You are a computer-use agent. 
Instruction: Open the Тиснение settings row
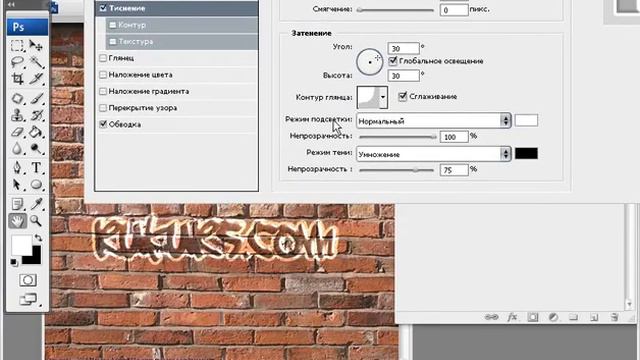click(176, 8)
